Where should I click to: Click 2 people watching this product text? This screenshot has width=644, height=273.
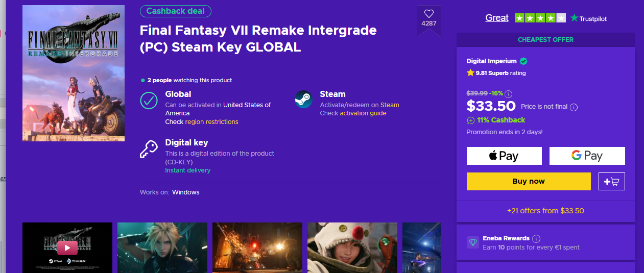click(189, 80)
